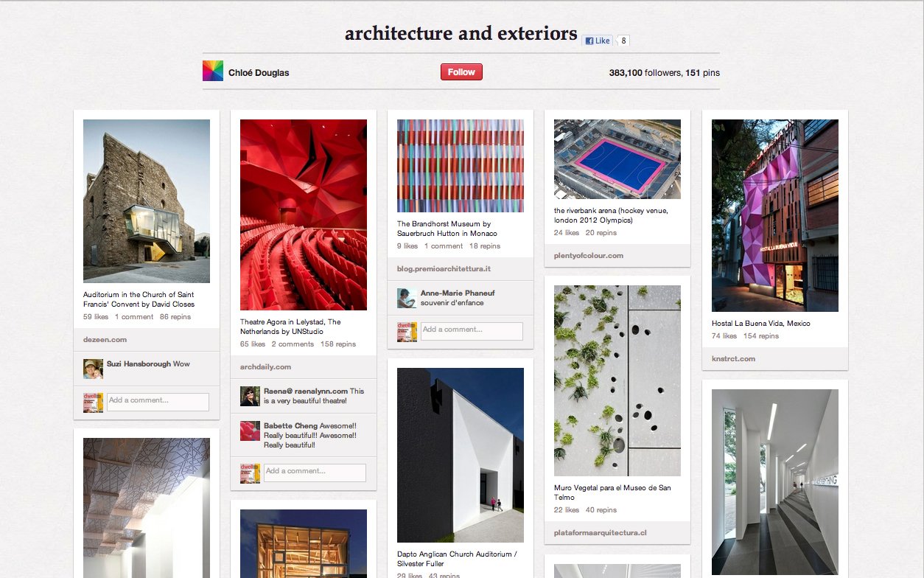Click the Dwell avatar beside Theatre Agora comment box
The height and width of the screenshot is (578, 924).
[249, 472]
